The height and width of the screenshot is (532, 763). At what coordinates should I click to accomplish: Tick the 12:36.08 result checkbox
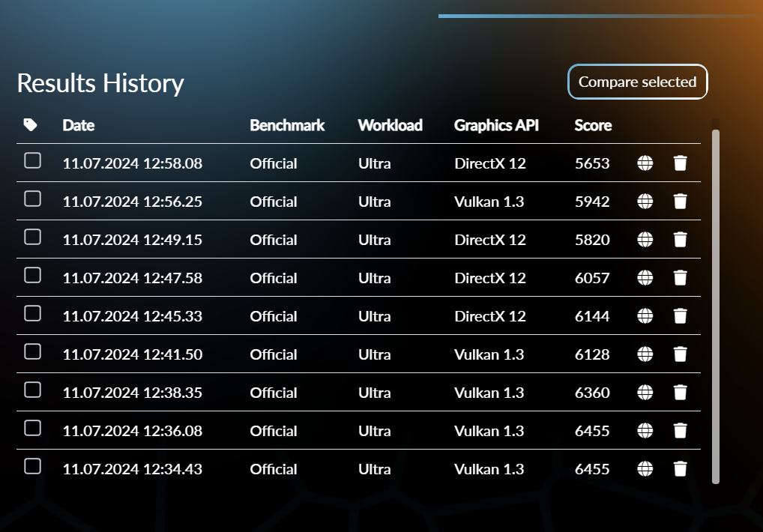(x=32, y=427)
